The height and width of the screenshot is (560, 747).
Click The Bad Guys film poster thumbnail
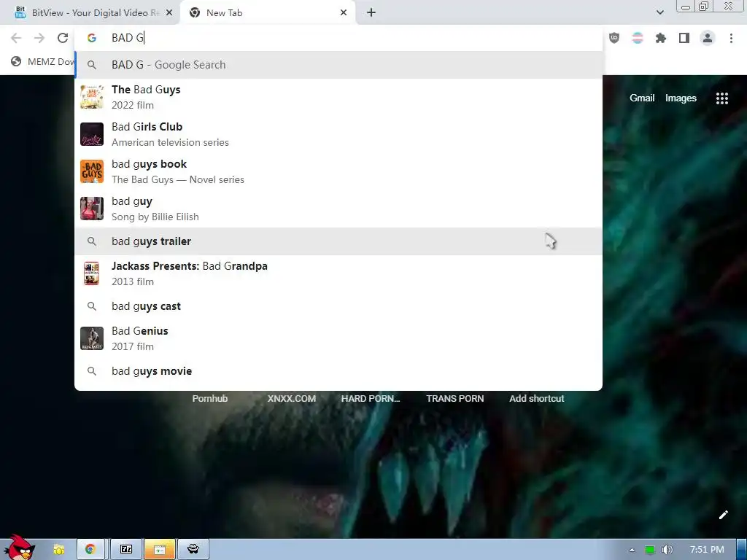pos(92,97)
